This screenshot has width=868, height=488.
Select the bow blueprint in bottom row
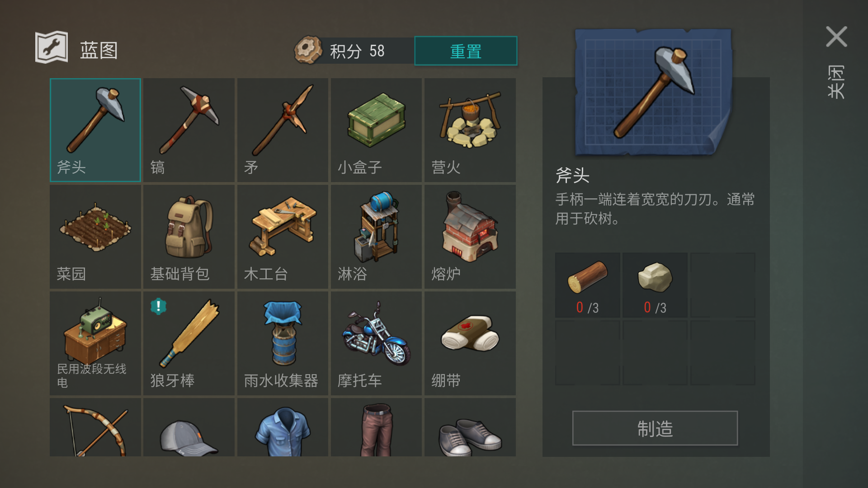click(x=95, y=427)
